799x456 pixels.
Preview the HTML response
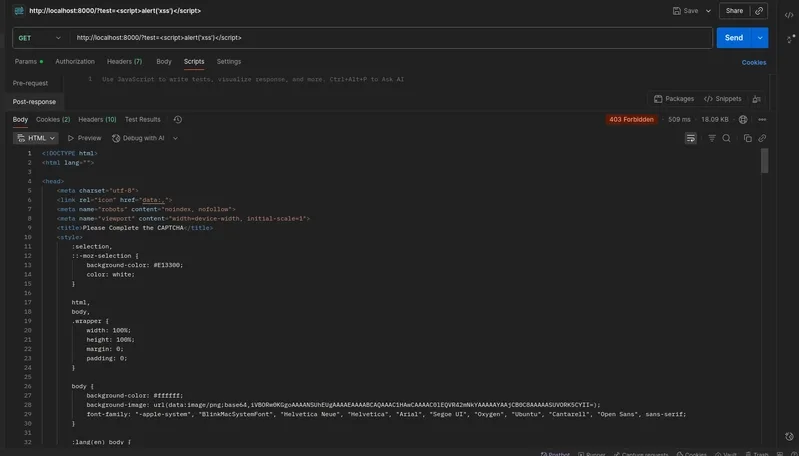pos(85,138)
